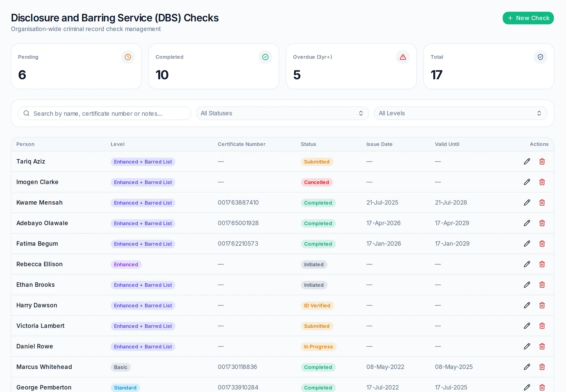
Task: Click the ID Verified status badge
Action: click(x=317, y=306)
